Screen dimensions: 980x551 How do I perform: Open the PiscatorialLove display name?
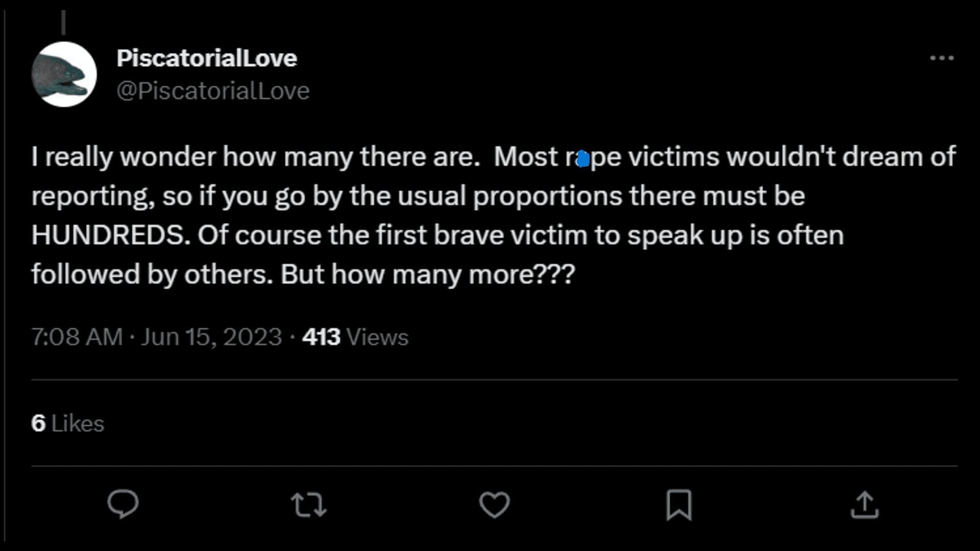click(x=207, y=58)
